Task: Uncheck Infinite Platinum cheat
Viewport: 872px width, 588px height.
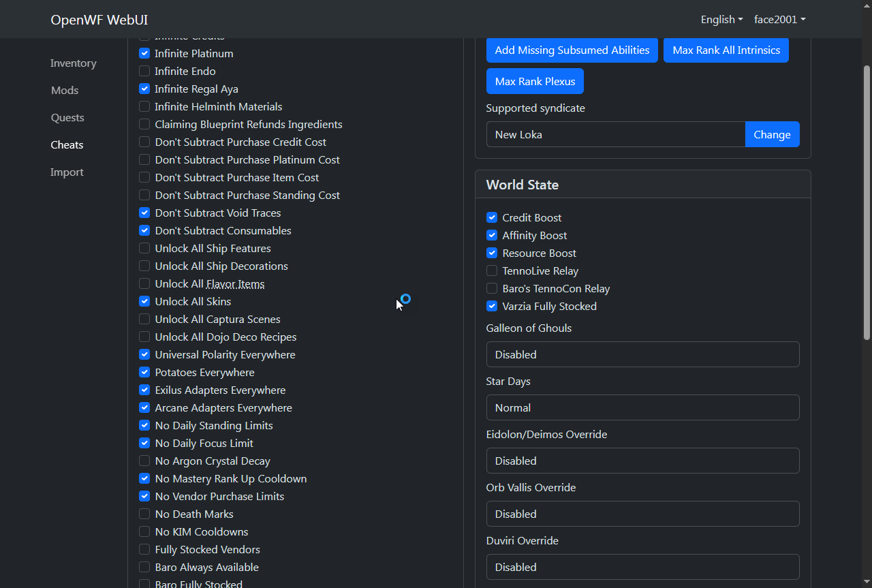Action: click(144, 53)
